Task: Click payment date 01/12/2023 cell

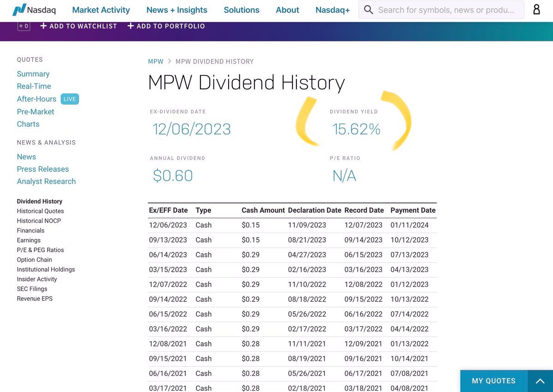Action: point(410,284)
